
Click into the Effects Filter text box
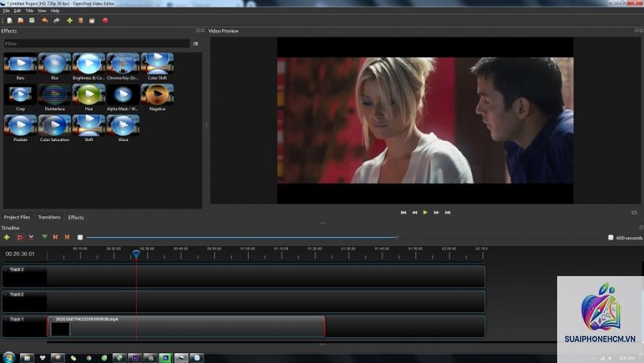click(97, 44)
